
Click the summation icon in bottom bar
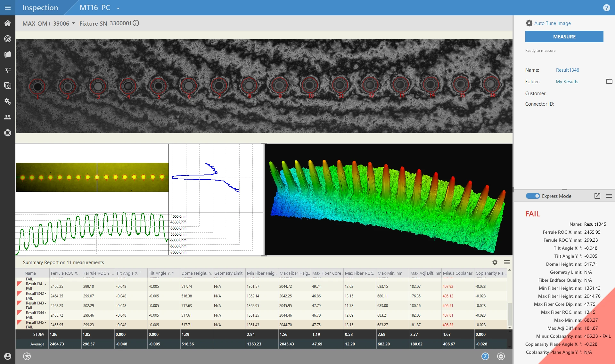485,356
